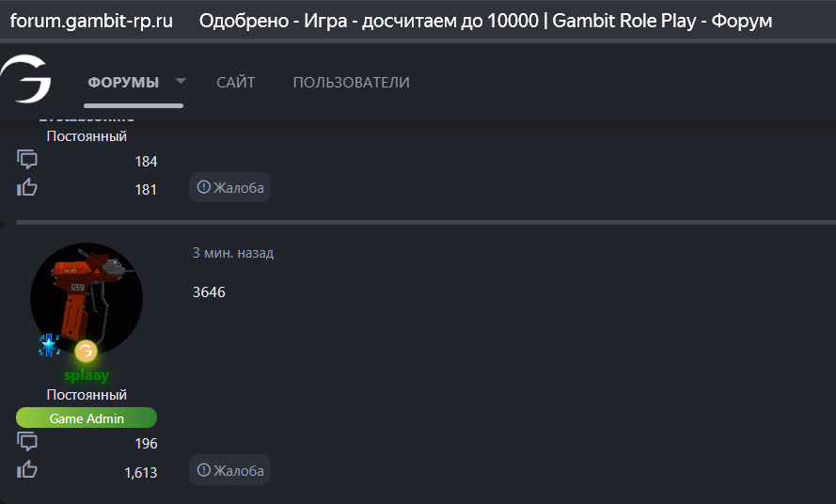Click the messages icon next to 196
The width and height of the screenshot is (836, 504).
click(27, 442)
